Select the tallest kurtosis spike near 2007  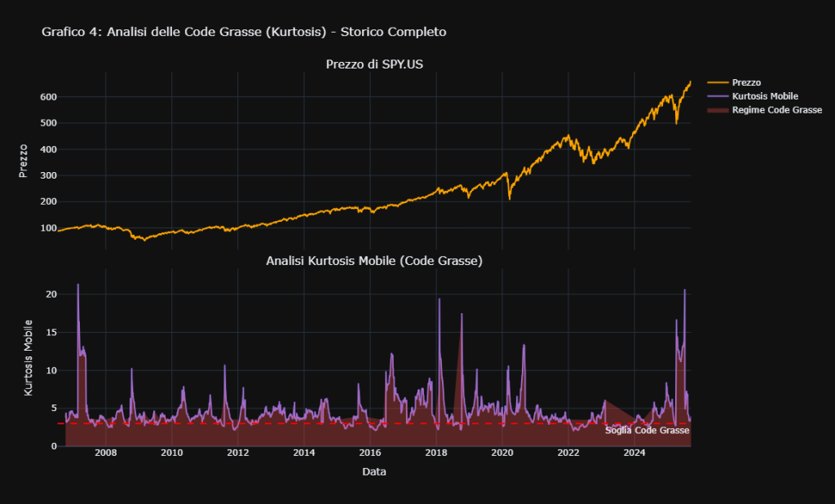click(77, 284)
